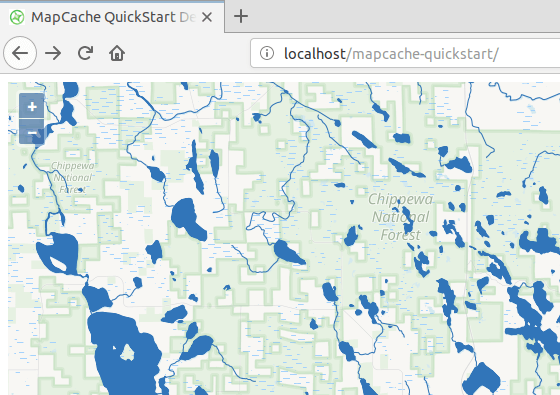Click the site information icon in address bar
This screenshot has width=560, height=395.
(267, 53)
